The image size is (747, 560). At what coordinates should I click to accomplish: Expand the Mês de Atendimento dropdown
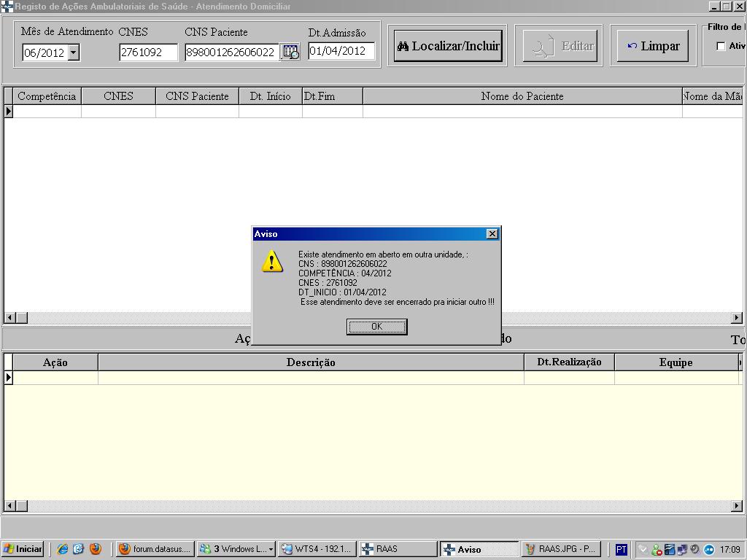pyautogui.click(x=74, y=52)
